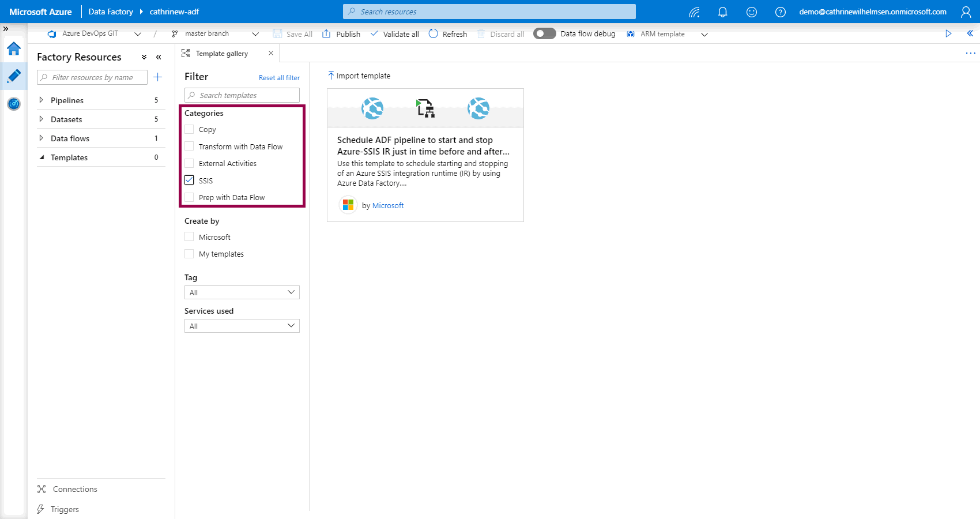The width and height of the screenshot is (980, 519).
Task: Click the Reset all filter link
Action: tap(279, 77)
